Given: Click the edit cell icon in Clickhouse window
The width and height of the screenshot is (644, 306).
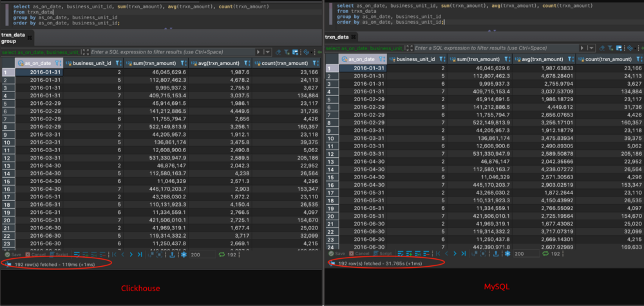Looking at the screenshot, I should click(x=77, y=254).
